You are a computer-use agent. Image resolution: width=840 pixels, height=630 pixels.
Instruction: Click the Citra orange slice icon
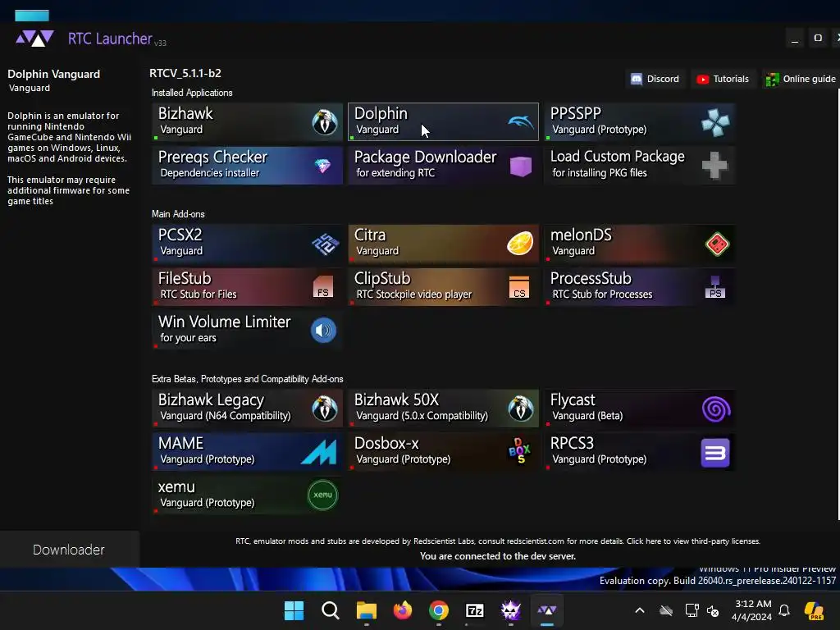pyautogui.click(x=520, y=243)
